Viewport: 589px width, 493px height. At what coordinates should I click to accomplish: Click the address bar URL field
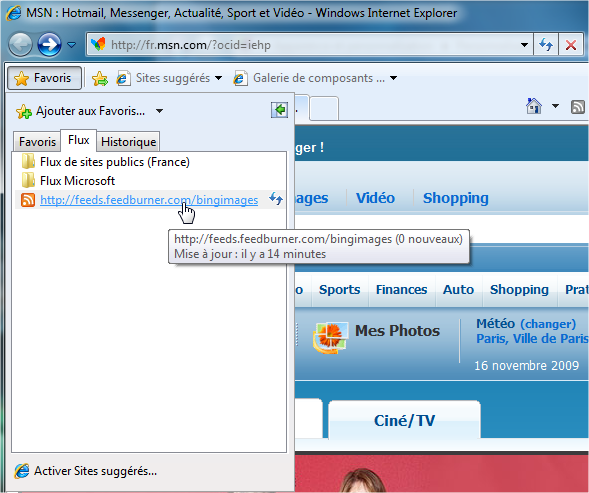click(x=309, y=45)
